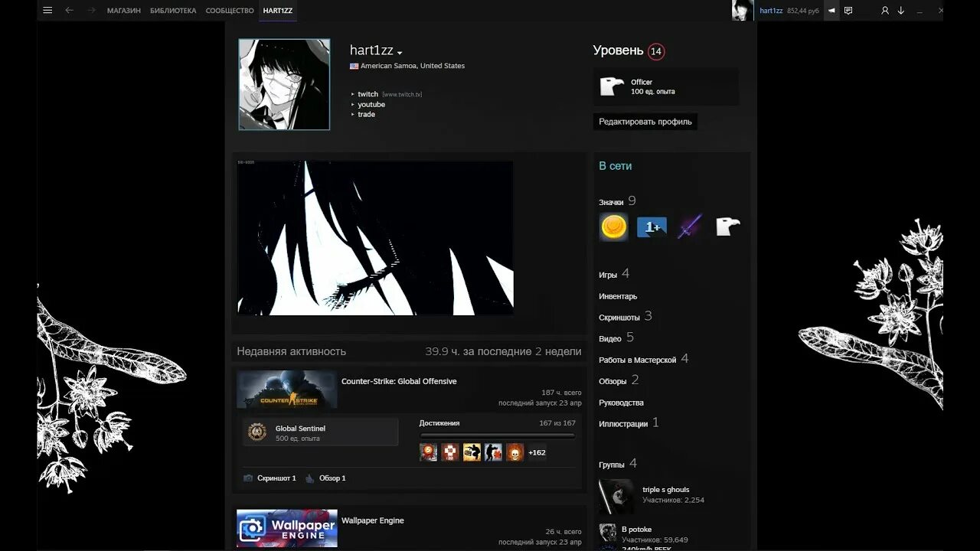Click the level 14 badge circle
The height and width of the screenshot is (551, 980).
(655, 51)
